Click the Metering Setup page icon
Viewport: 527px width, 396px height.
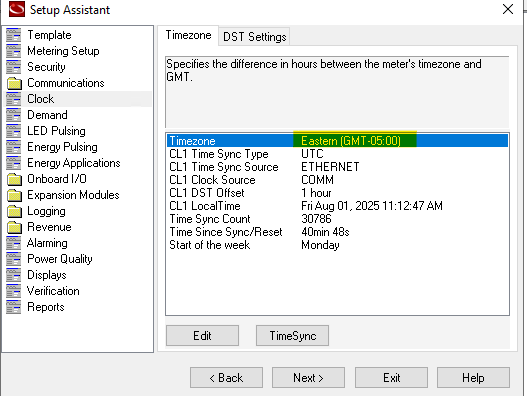(13, 51)
